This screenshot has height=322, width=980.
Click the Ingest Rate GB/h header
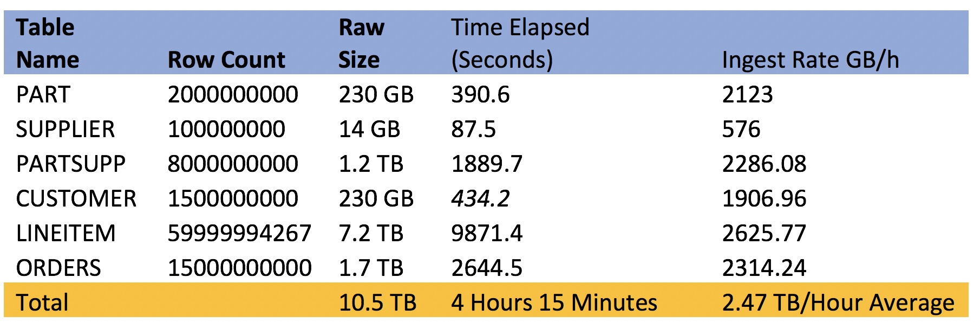[810, 60]
